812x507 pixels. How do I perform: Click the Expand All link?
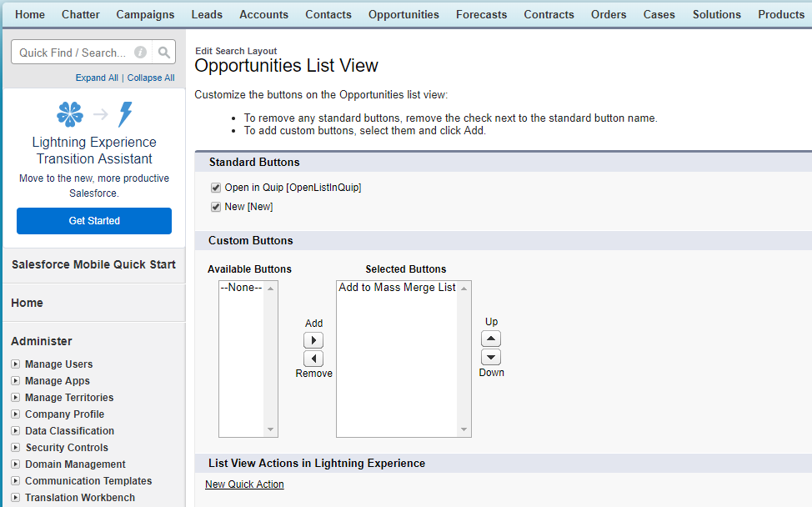point(97,78)
